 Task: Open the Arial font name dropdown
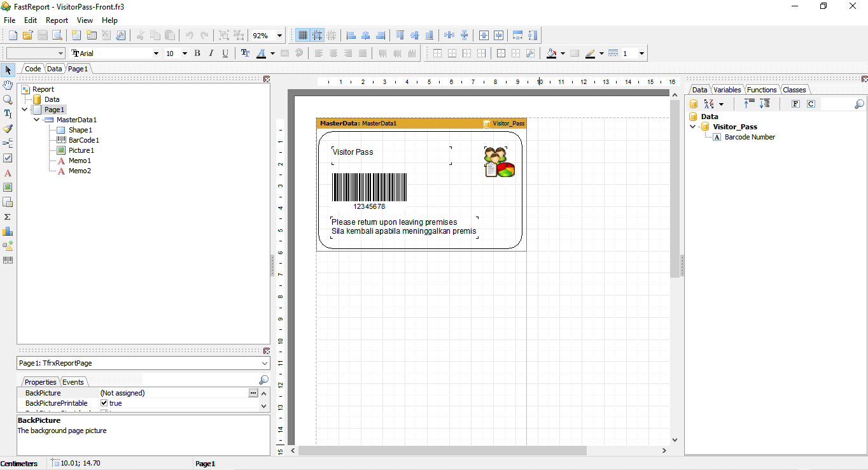156,53
